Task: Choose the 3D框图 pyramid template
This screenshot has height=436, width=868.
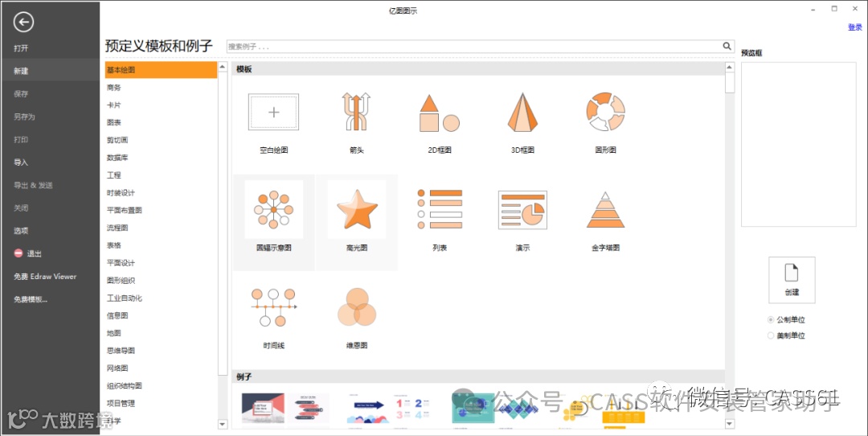Action: click(x=522, y=112)
